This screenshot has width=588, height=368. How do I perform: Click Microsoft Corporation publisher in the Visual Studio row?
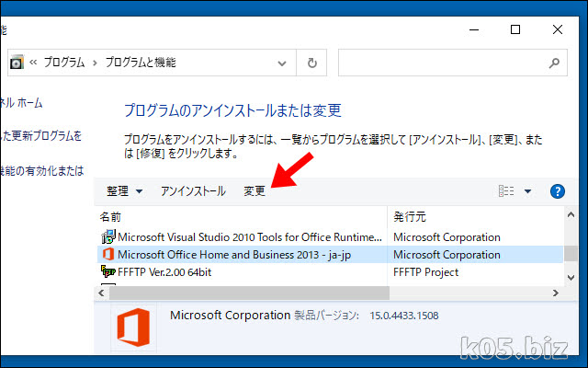[447, 237]
